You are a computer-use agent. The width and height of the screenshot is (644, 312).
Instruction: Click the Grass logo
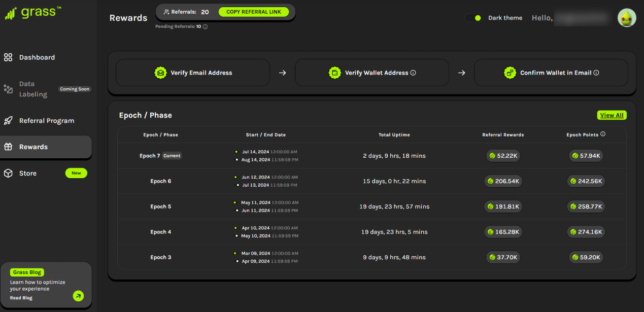coord(33,13)
